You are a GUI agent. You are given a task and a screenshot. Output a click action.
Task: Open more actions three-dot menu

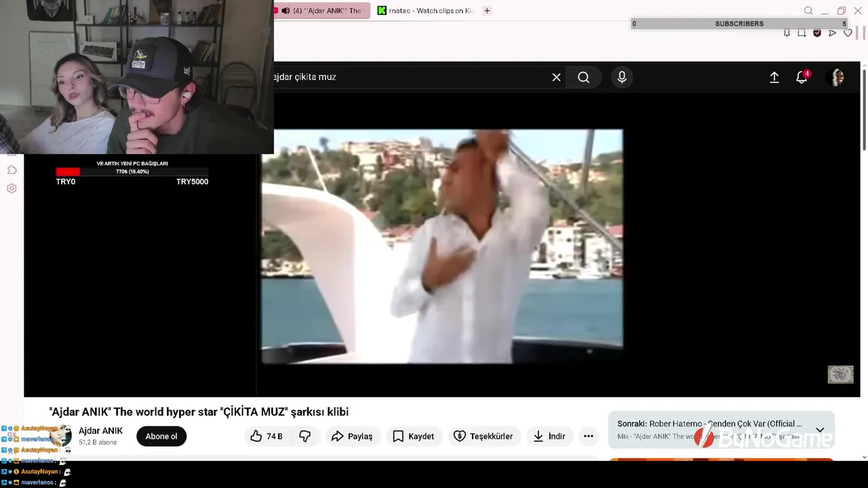(589, 436)
